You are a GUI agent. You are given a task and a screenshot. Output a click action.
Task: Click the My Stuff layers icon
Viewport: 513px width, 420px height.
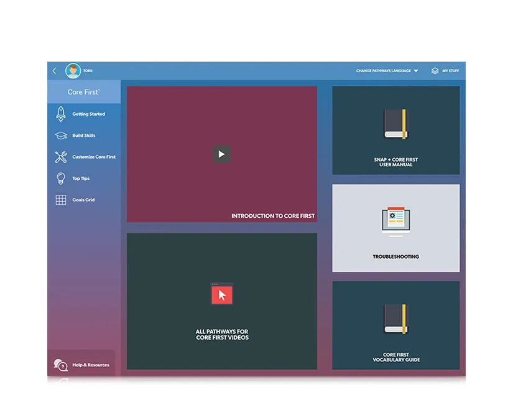pos(435,71)
